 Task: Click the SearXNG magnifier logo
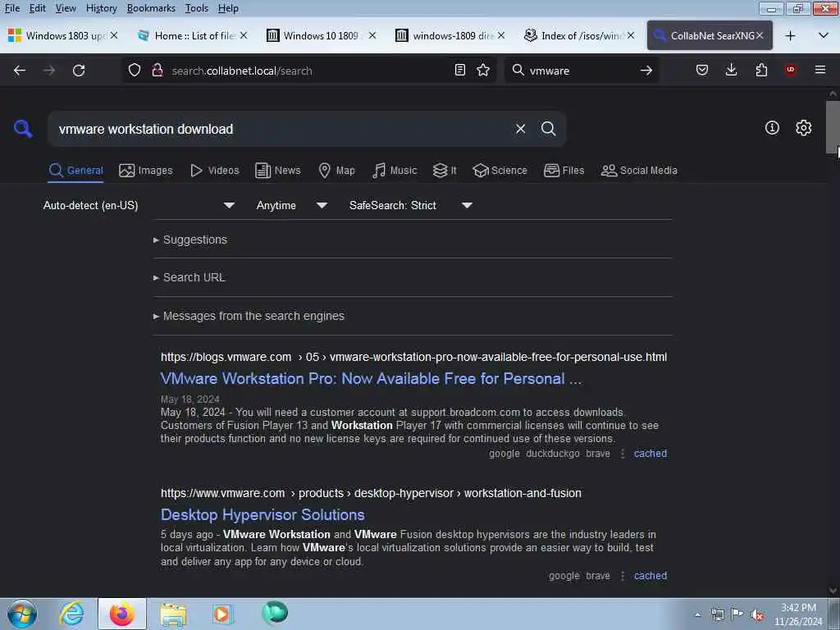[23, 129]
